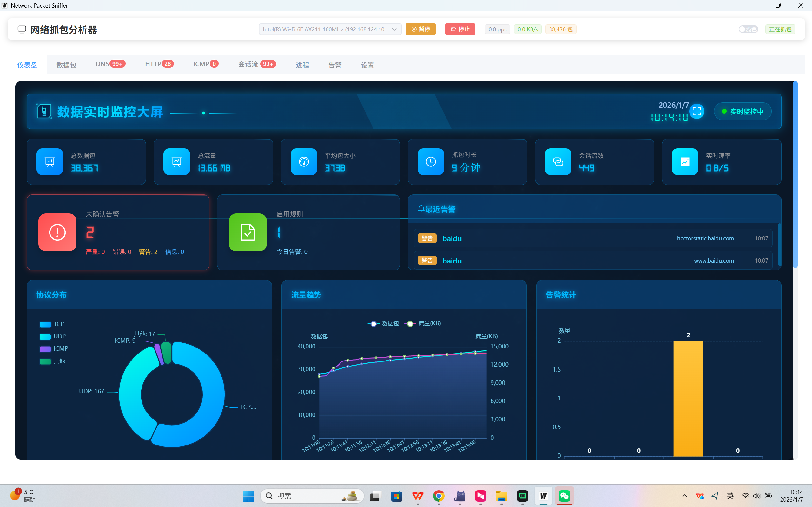Open WeChat from the taskbar
The image size is (812, 507).
click(x=564, y=496)
